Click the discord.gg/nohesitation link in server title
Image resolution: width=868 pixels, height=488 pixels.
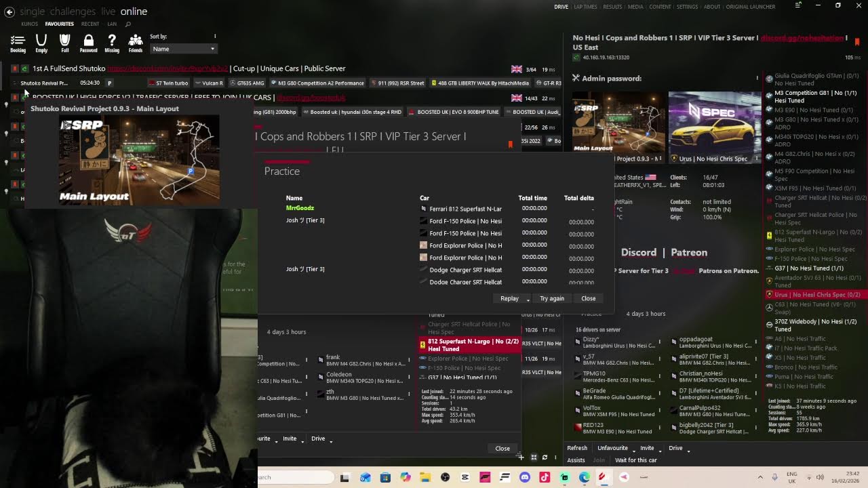[x=802, y=38]
